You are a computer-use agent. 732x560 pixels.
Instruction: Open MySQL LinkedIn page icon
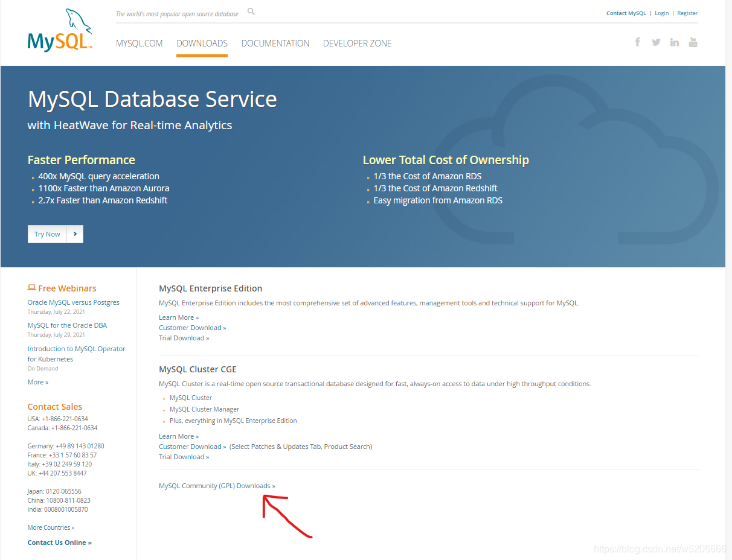point(675,42)
